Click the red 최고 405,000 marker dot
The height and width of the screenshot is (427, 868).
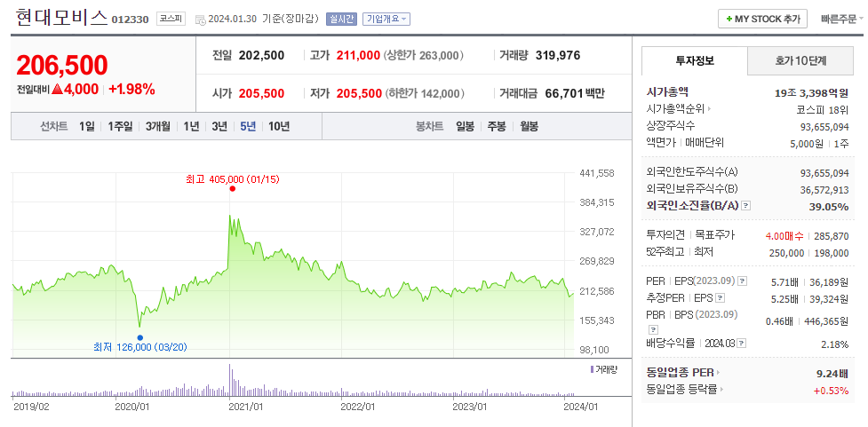233,188
